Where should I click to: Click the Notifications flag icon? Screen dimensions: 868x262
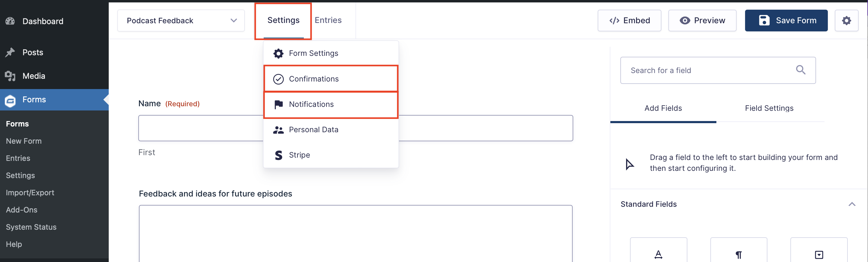tap(278, 104)
